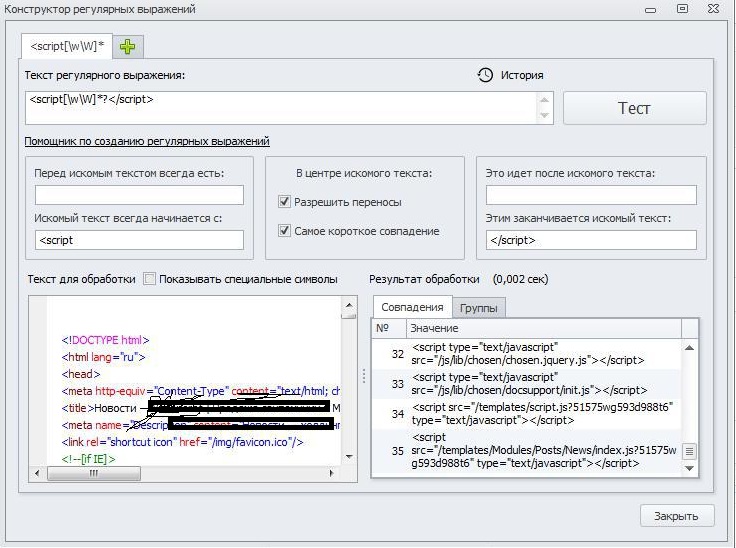
Task: Open Помощник по созданию регулярных выражений link
Action: tap(147, 141)
